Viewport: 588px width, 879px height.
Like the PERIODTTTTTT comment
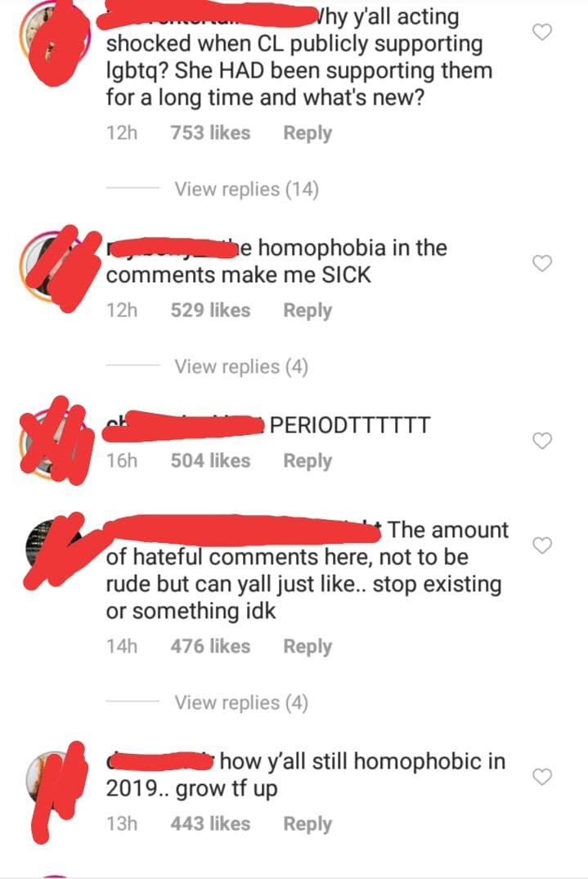542,441
